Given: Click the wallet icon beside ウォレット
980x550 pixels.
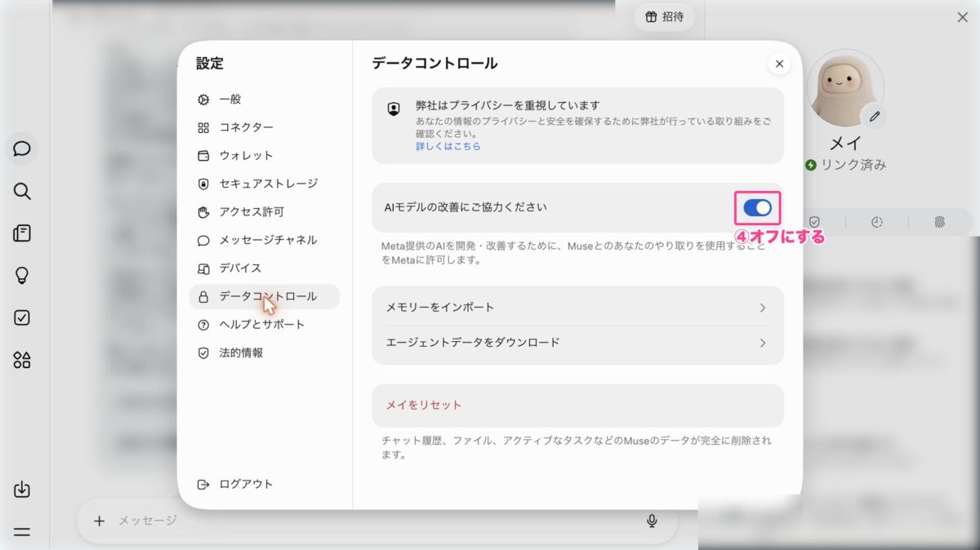Looking at the screenshot, I should coord(203,156).
